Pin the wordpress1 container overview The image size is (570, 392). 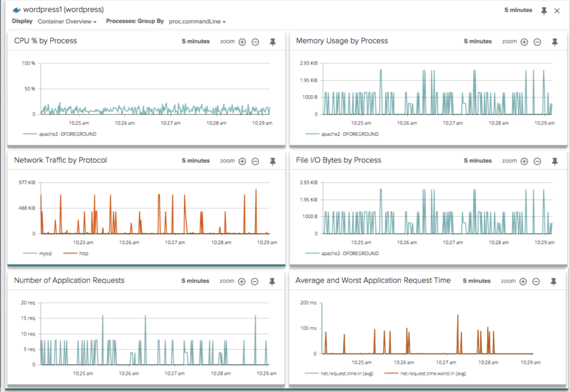tap(544, 11)
